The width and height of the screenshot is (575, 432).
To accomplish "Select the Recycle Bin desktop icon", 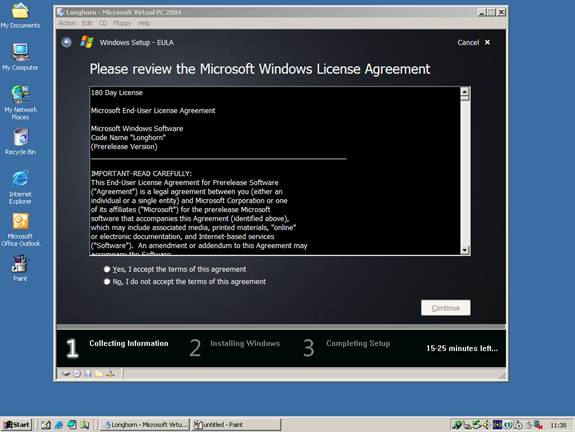I will [20, 142].
